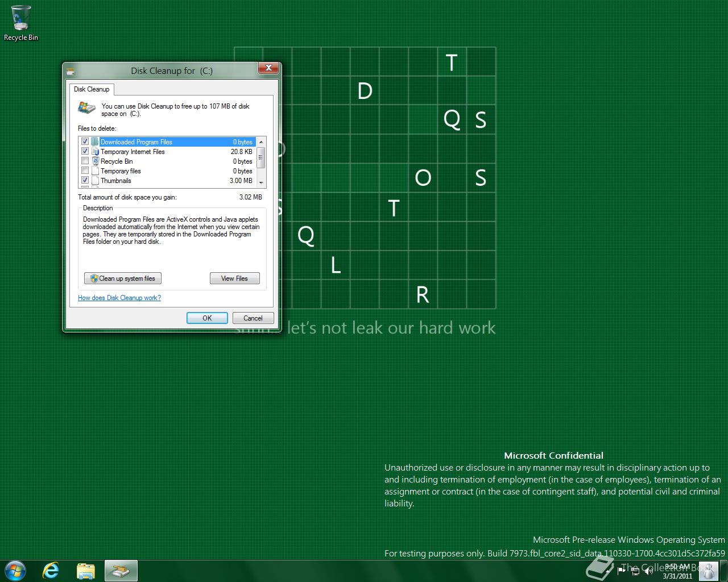The image size is (728, 582).
Task: Click the Show desktop strip
Action: (x=723, y=571)
